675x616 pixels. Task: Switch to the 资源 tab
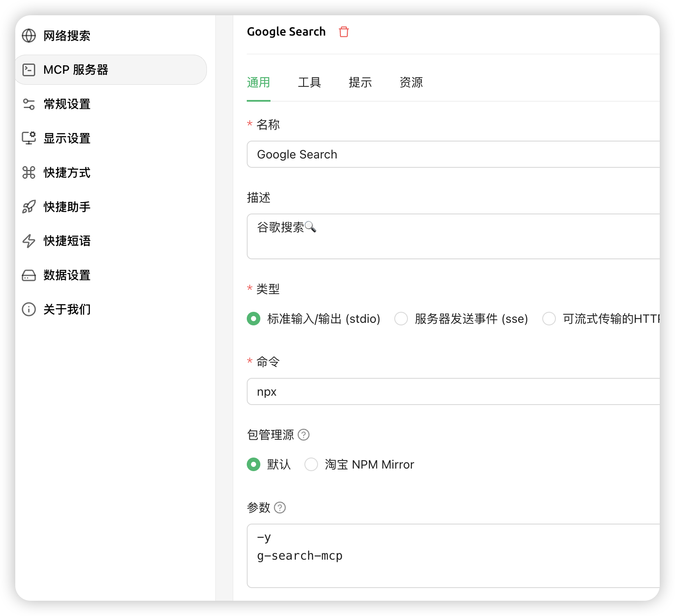[411, 82]
